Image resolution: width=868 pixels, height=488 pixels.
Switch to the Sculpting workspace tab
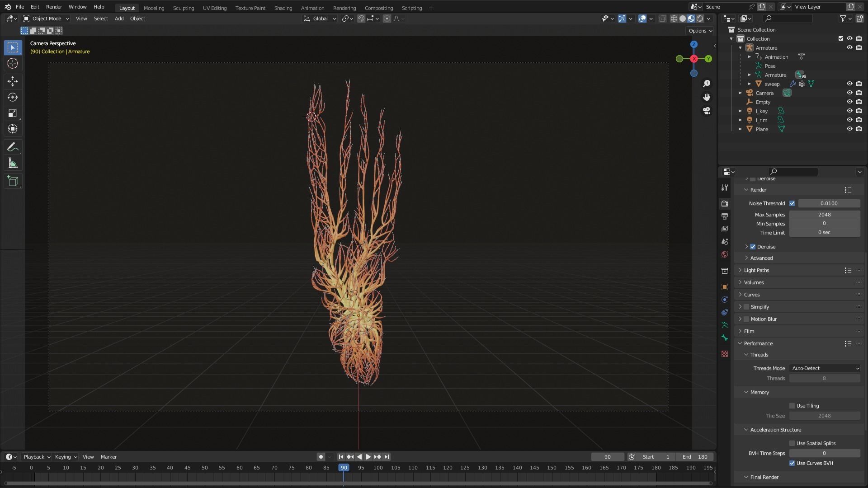pos(184,8)
